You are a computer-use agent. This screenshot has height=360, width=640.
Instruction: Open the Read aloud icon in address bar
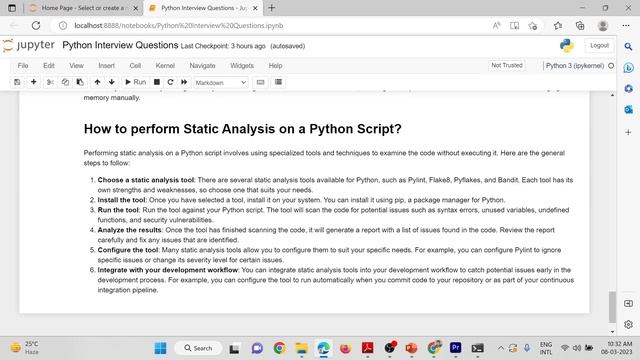pos(496,26)
